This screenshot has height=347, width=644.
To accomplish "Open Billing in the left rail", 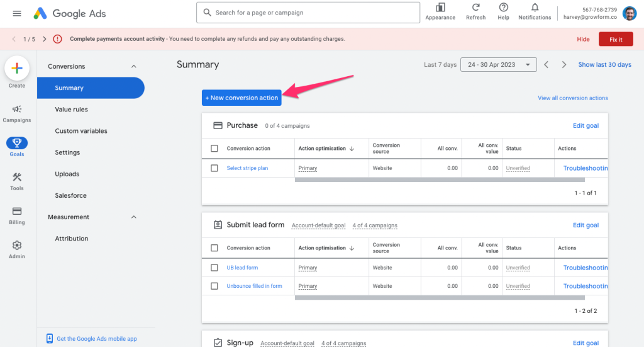I will point(17,215).
